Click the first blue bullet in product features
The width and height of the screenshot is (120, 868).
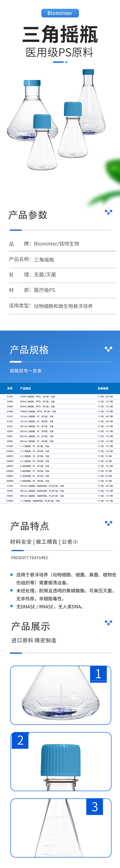(12, 575)
